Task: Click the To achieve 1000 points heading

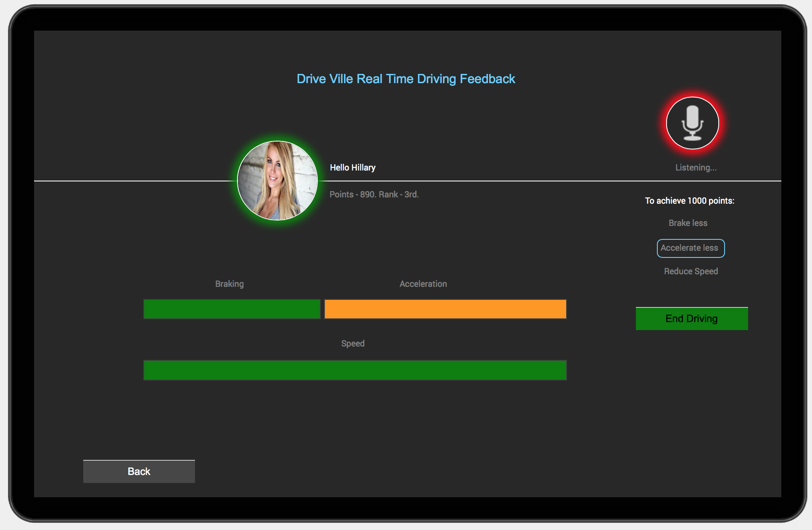Action: pos(689,201)
